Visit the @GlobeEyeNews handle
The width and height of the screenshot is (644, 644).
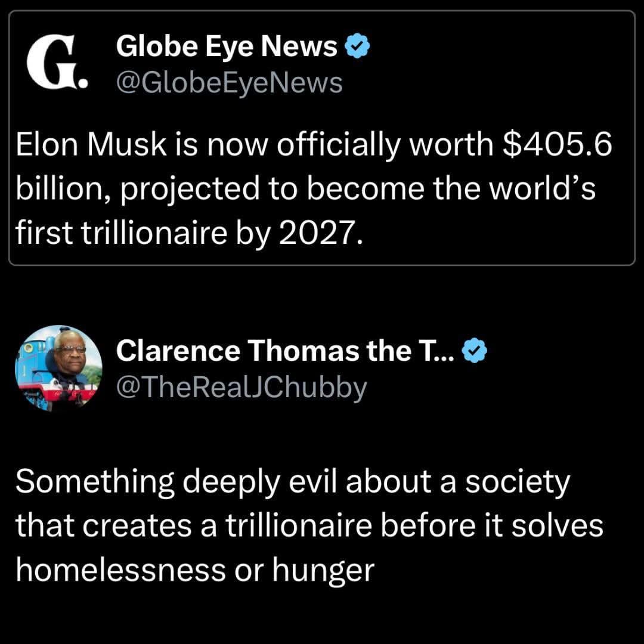tap(229, 83)
